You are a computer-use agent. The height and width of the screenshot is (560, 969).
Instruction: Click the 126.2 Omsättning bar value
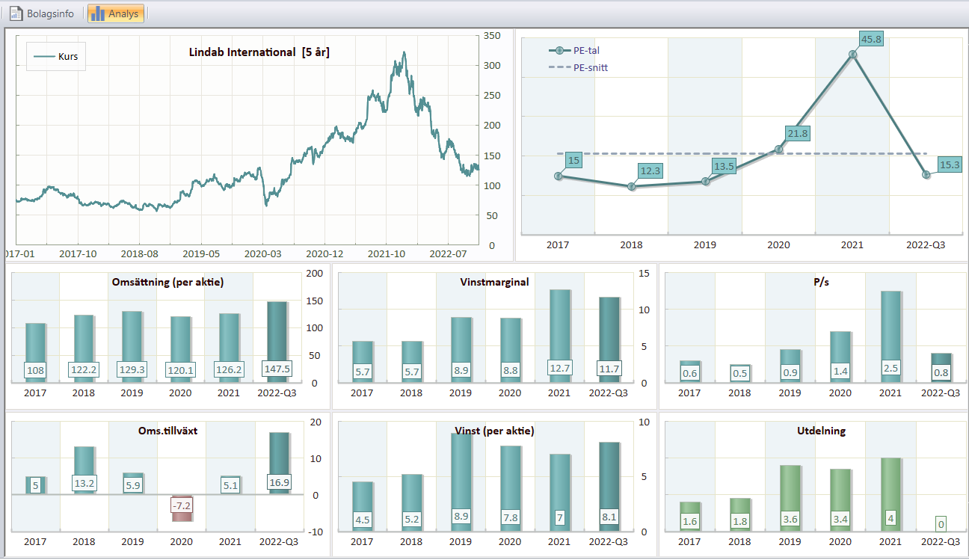(x=228, y=369)
